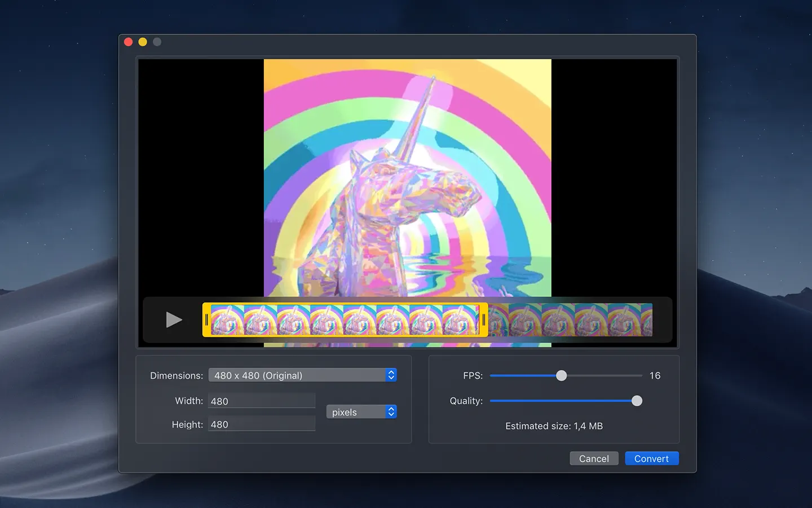Click the right end of the FPS slider track

[639, 376]
